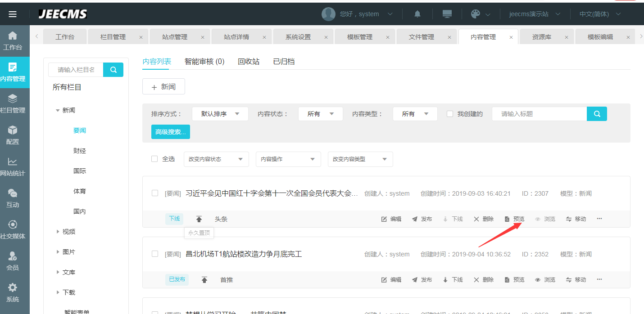Check the 我创建的 checkbox
This screenshot has width=644, height=314.
click(450, 114)
